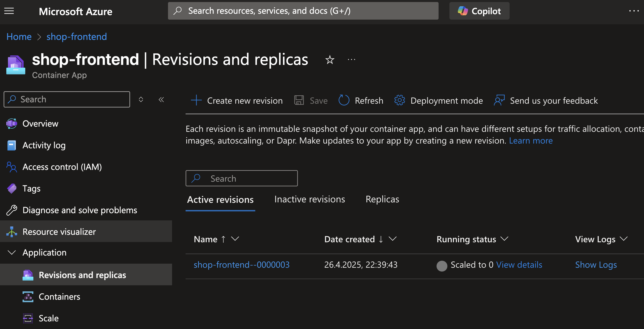Open the hamburger portal menu

9,11
